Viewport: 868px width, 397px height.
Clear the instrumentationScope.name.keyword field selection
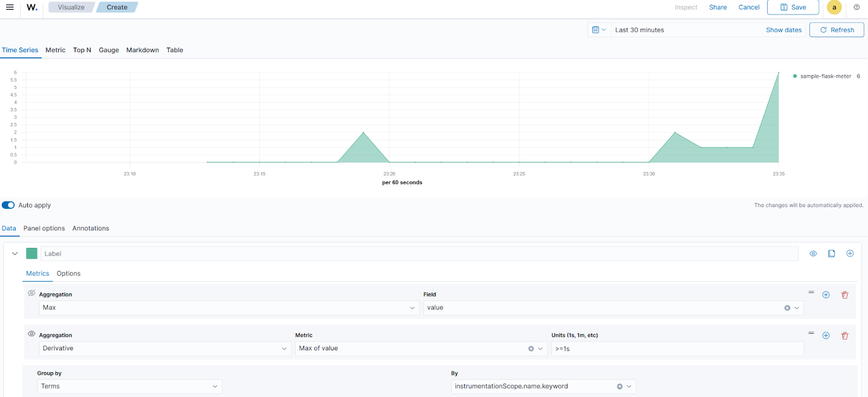(620, 387)
